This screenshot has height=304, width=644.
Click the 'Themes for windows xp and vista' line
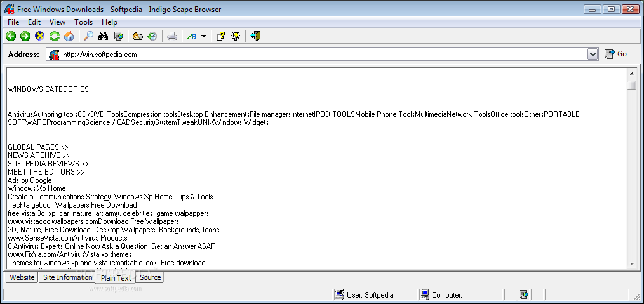(x=107, y=263)
